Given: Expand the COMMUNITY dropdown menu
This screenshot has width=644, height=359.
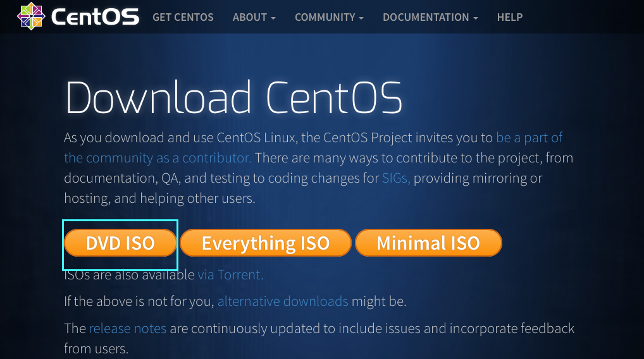Looking at the screenshot, I should pyautogui.click(x=329, y=17).
